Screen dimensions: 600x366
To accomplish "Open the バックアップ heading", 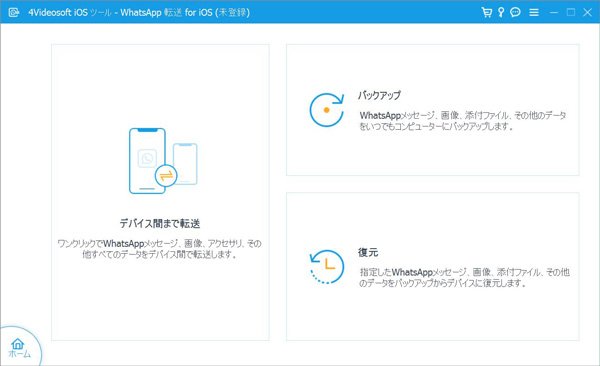I will click(379, 95).
